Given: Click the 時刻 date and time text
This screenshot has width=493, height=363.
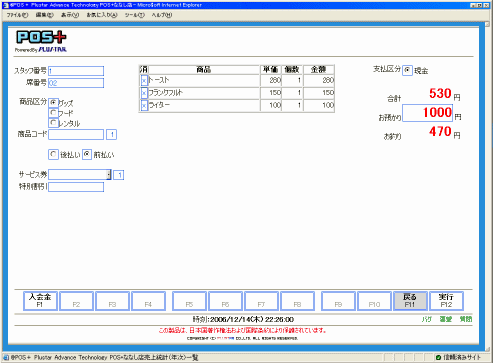Looking at the screenshot, I should click(x=243, y=319).
